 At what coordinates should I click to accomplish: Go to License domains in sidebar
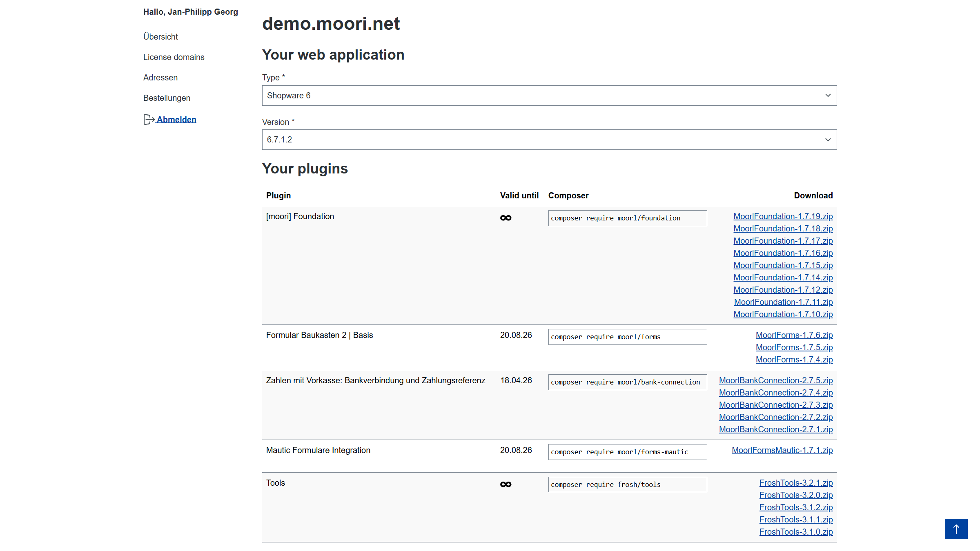pos(174,57)
